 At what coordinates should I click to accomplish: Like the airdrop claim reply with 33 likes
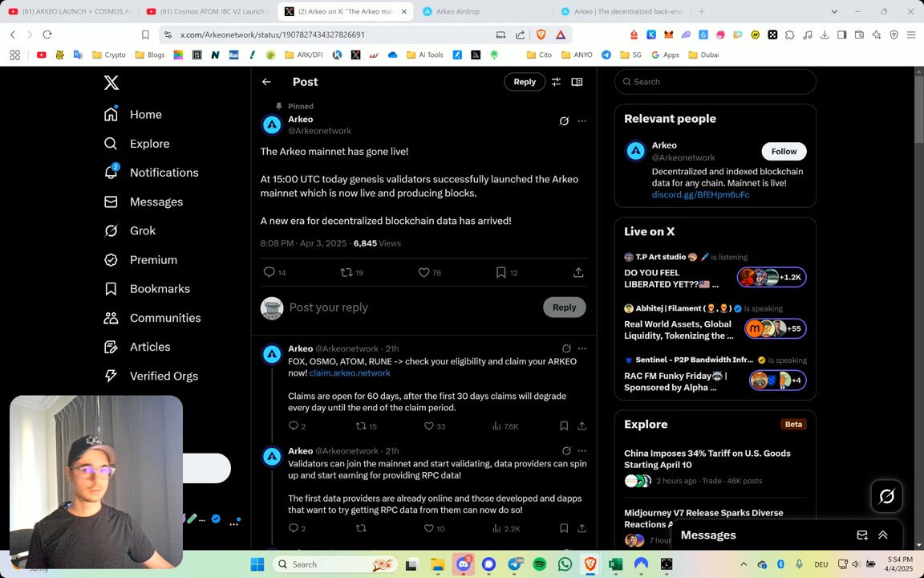click(x=435, y=425)
